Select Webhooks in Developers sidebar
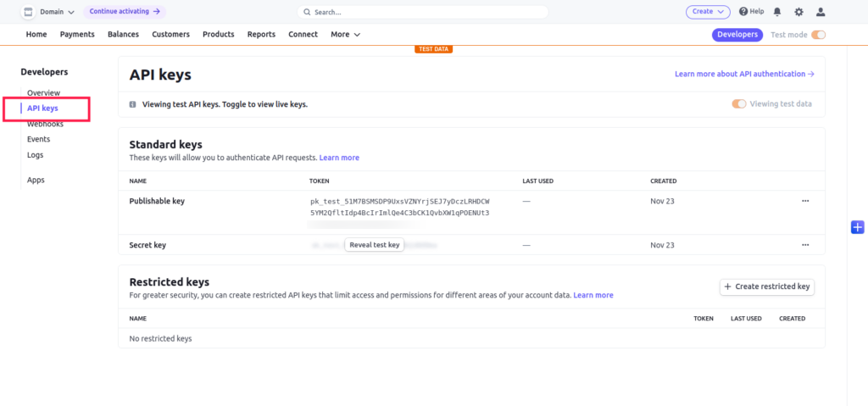 click(46, 124)
